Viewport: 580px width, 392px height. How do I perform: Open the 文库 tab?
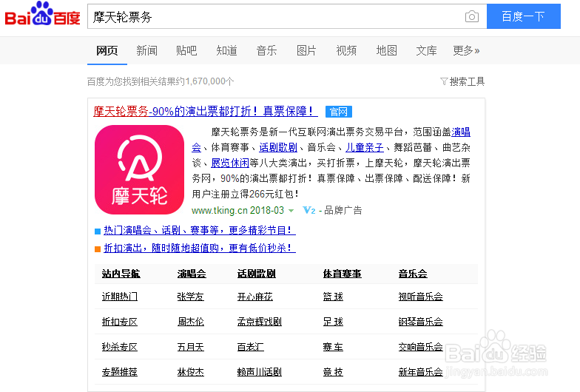426,50
